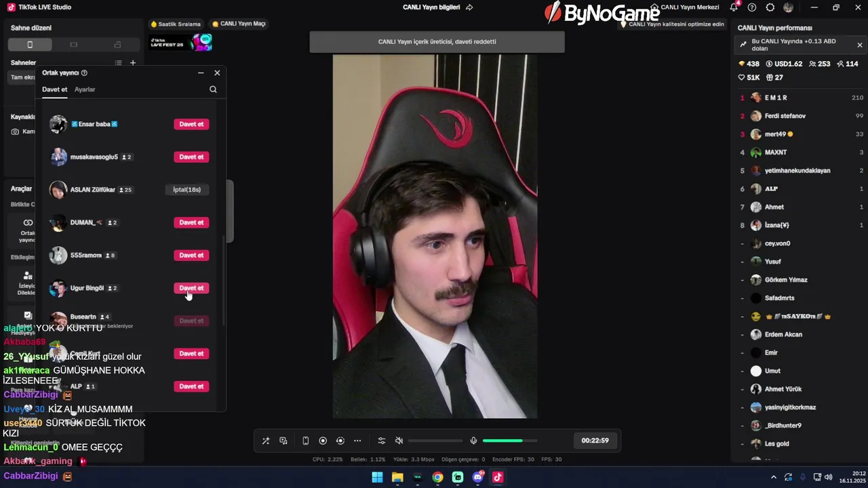868x488 pixels.
Task: Invite Ugur Bingöl with Davet et
Action: click(x=191, y=288)
